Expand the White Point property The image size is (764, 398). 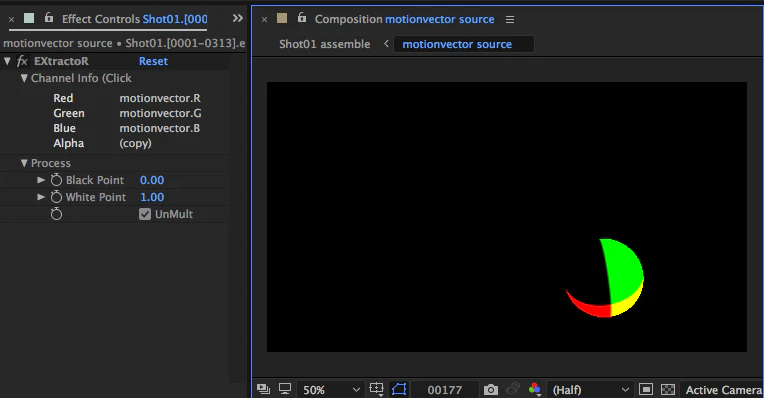click(41, 197)
